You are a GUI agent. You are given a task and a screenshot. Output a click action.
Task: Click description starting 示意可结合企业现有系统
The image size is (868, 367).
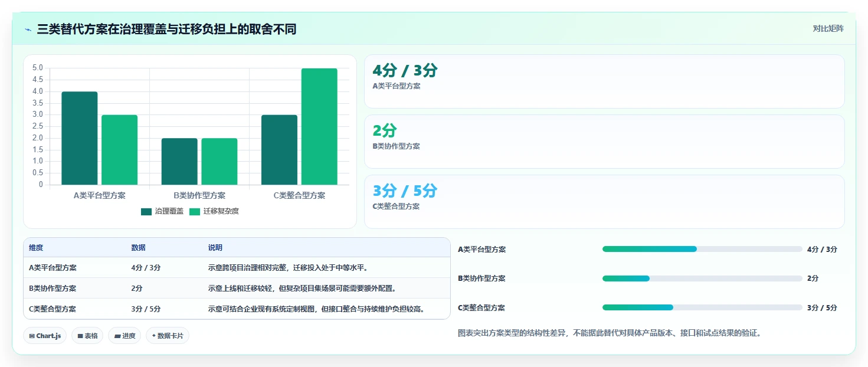tap(316, 309)
